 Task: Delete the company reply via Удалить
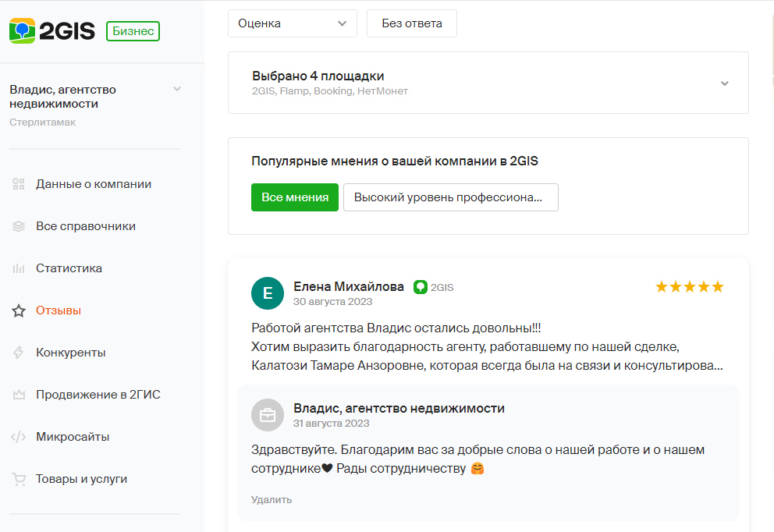click(x=272, y=499)
